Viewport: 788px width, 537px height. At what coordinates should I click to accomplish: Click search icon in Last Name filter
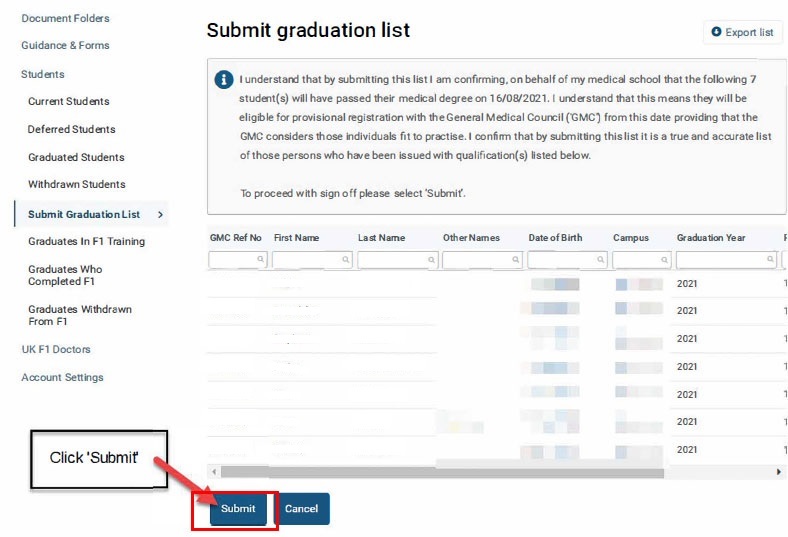[x=431, y=259]
